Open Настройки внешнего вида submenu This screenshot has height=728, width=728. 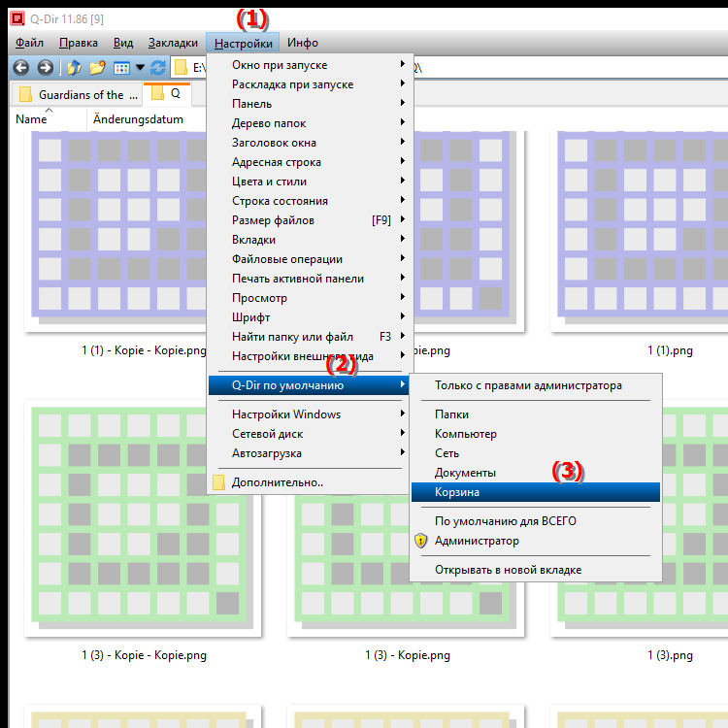[309, 356]
